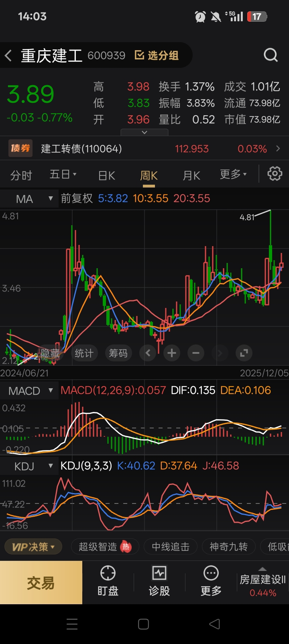Tap the 选分组 checkbox icon button
Image resolution: width=289 pixels, height=644 pixels.
click(x=157, y=55)
